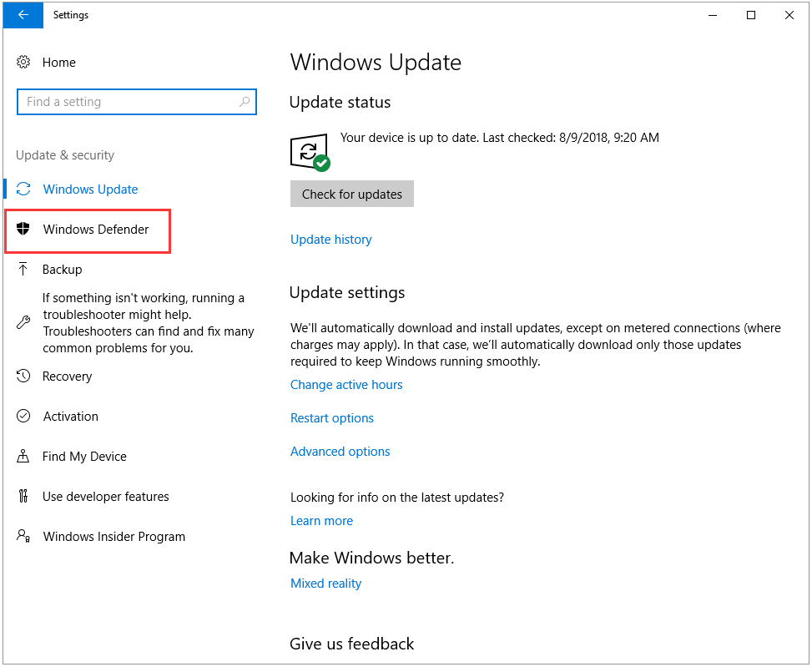
Task: Click the Backup upload arrow icon
Action: tap(23, 270)
